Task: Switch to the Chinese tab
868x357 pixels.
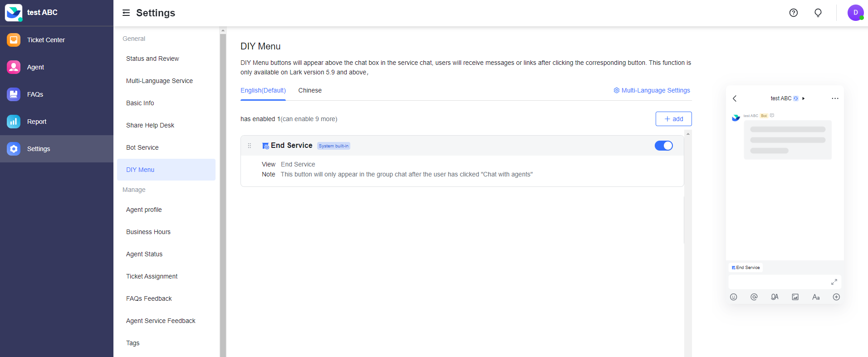Action: click(310, 90)
